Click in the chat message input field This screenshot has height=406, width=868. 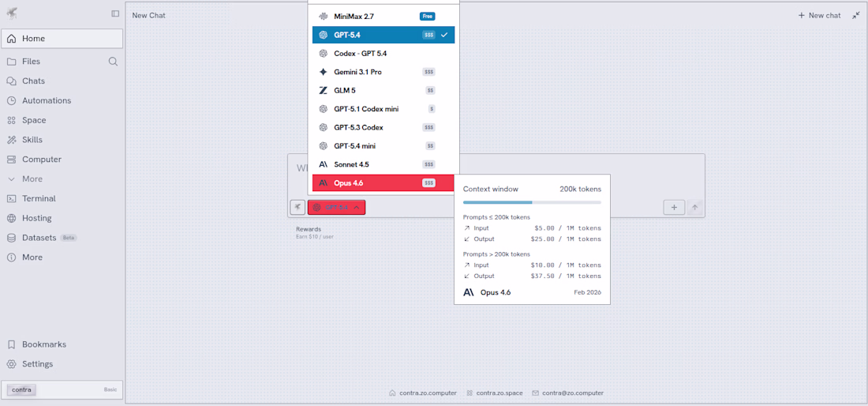pyautogui.click(x=496, y=169)
